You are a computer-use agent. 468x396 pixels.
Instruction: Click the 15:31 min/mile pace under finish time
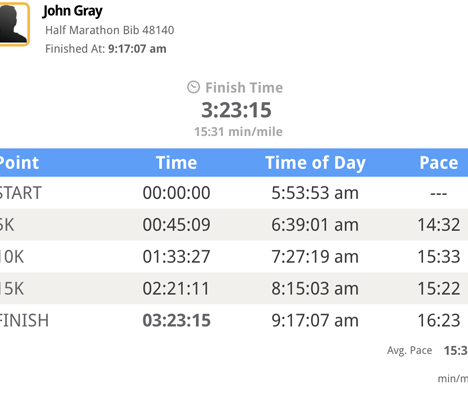click(238, 132)
